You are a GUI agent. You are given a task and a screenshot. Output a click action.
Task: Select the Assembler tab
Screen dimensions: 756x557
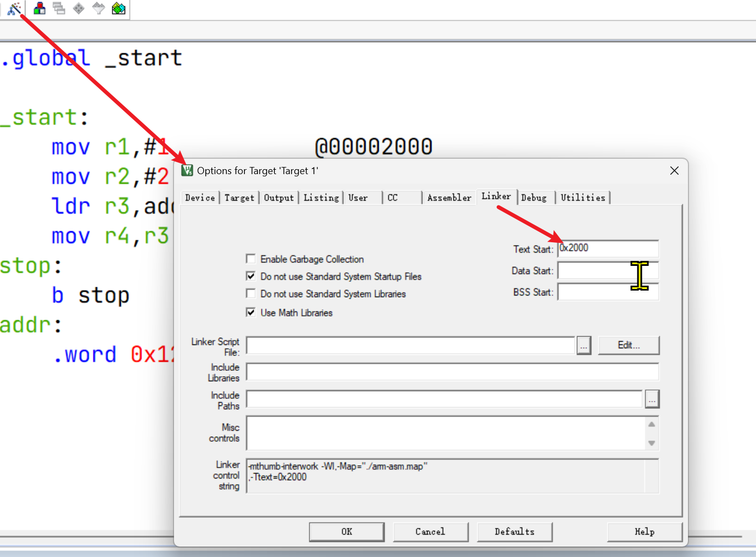[449, 198]
